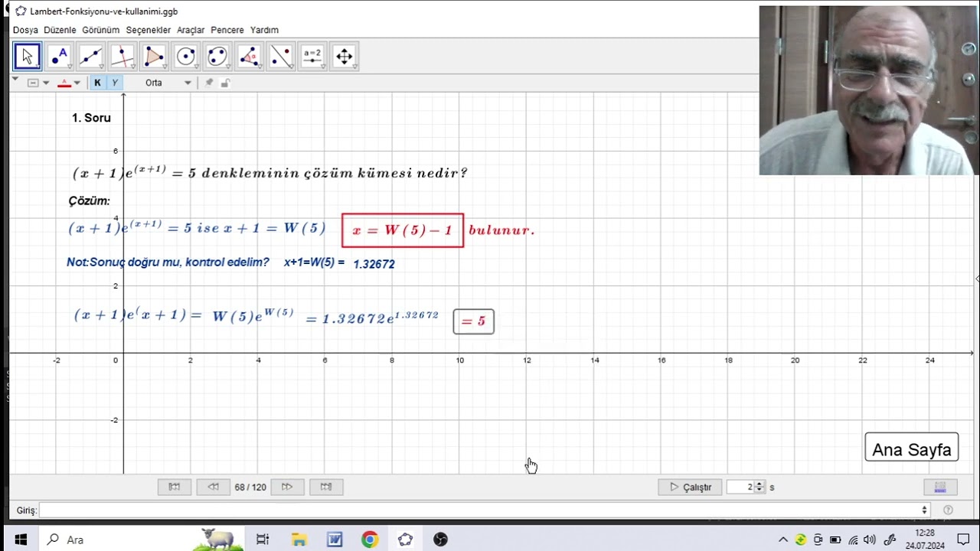Select the Reflect about line tool
This screenshot has width=980, height=551.
click(281, 56)
